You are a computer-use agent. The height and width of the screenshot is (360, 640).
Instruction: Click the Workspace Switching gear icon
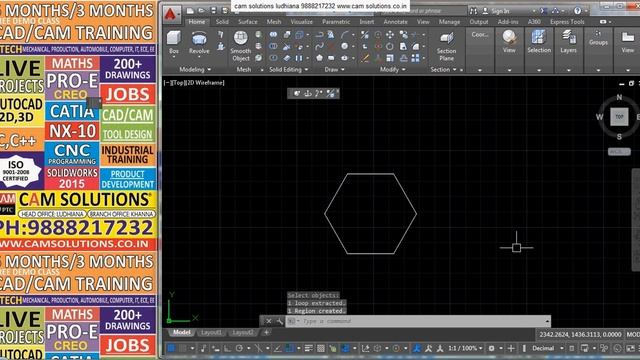[x=491, y=348]
